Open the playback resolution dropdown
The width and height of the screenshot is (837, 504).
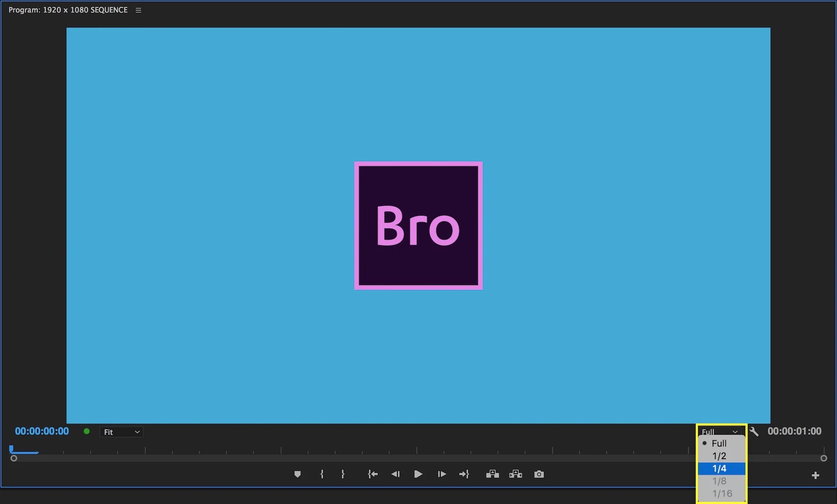click(719, 431)
